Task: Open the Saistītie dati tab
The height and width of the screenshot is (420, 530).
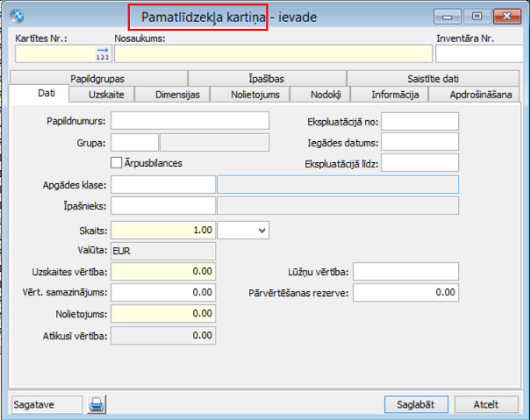Action: point(433,79)
